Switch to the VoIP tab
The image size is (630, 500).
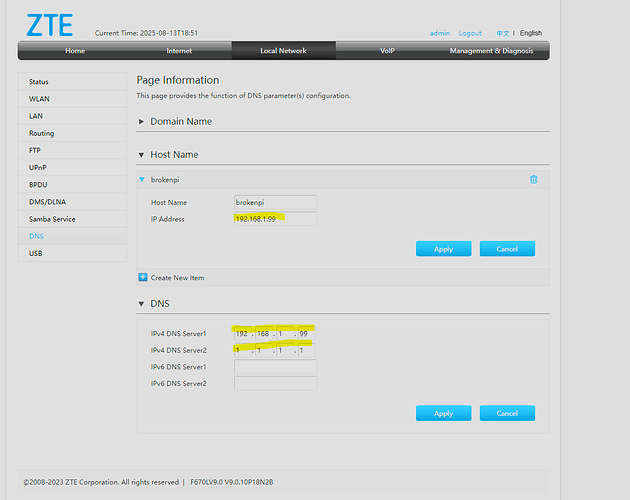387,51
